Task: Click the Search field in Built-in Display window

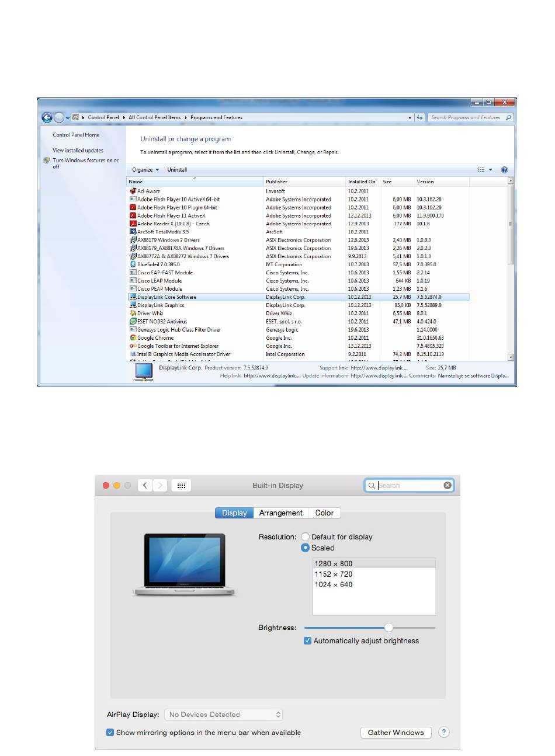Action: (x=409, y=486)
